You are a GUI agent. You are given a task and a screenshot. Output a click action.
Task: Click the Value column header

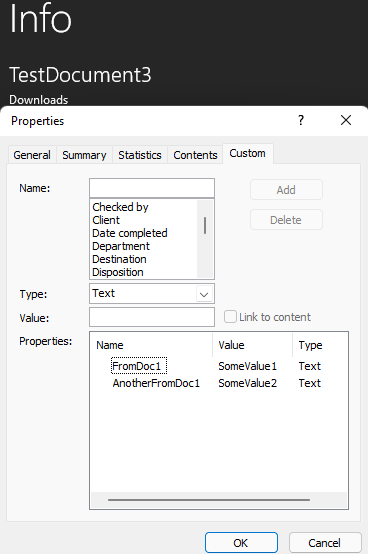click(253, 345)
